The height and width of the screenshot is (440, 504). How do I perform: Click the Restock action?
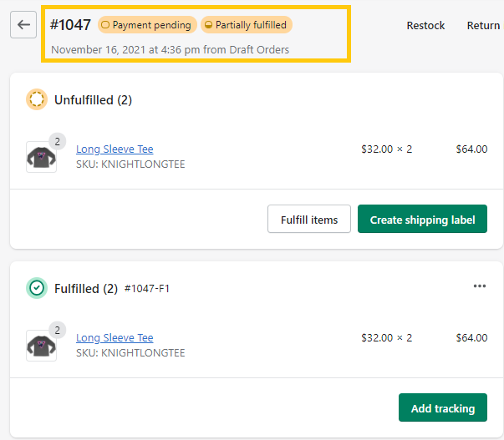click(425, 25)
